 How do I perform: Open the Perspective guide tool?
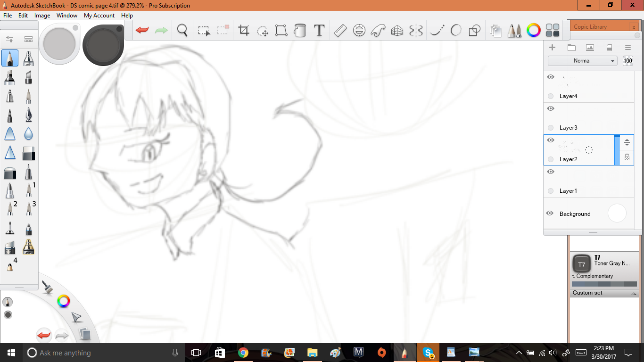coord(397,31)
